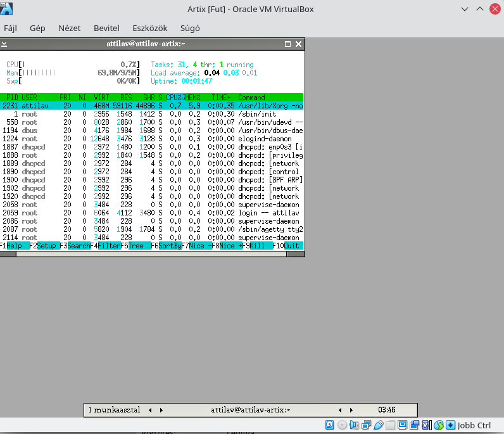Image resolution: width=504 pixels, height=434 pixels.
Task: Click F8 Nice + in htop footer
Action: (227, 246)
